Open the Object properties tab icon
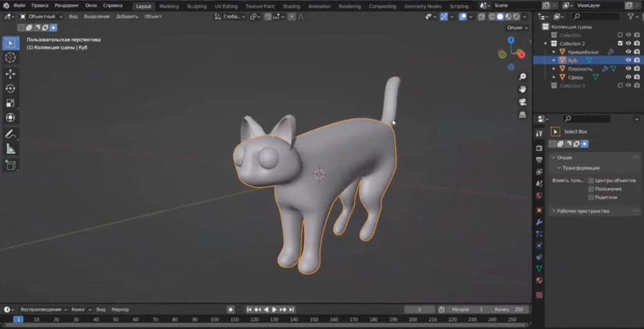644x329 pixels. click(539, 210)
